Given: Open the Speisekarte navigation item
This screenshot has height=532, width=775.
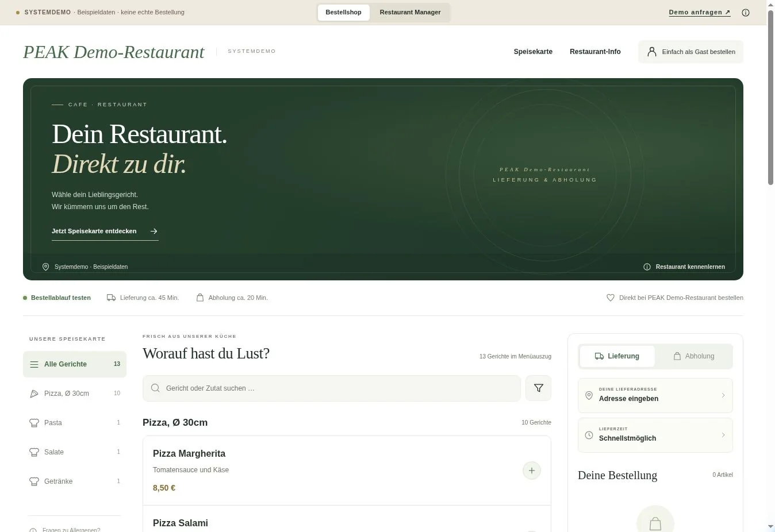Looking at the screenshot, I should point(533,52).
